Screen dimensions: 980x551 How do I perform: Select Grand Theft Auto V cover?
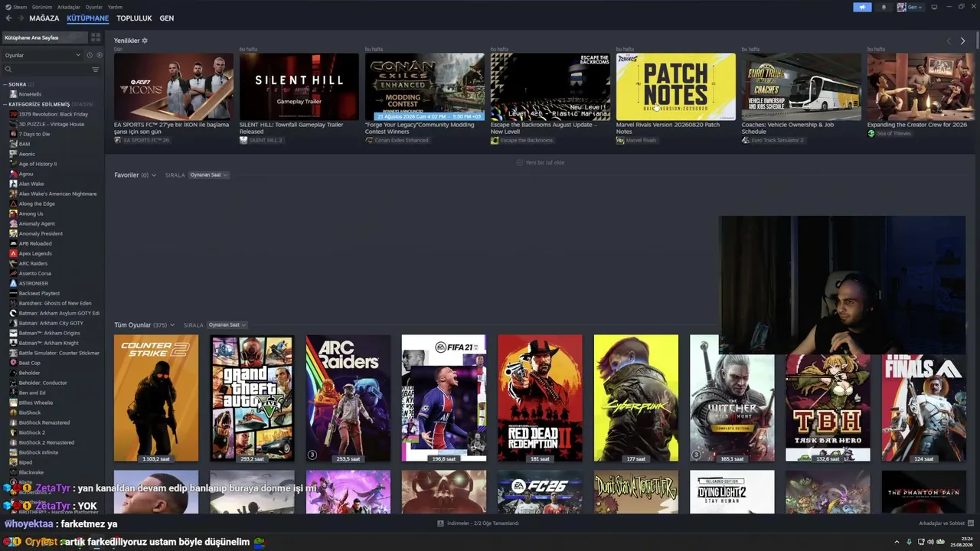click(x=252, y=398)
